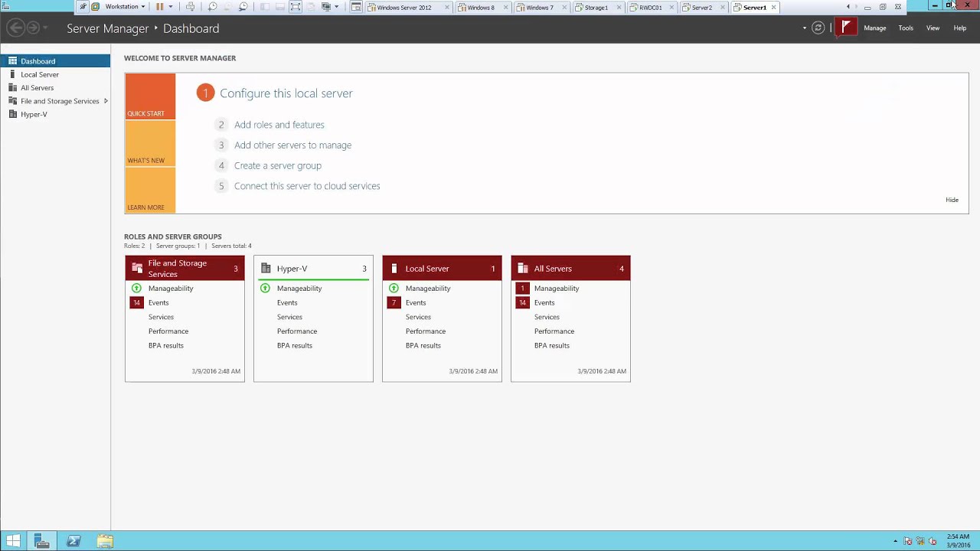Open the power options dropdown next to pause
Image resolution: width=980 pixels, height=551 pixels.
coord(171,7)
